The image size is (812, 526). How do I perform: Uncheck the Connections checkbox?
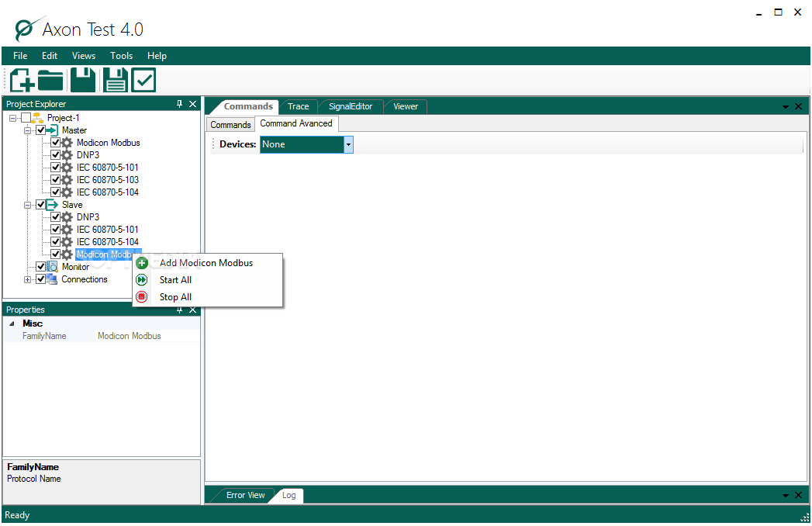(40, 279)
